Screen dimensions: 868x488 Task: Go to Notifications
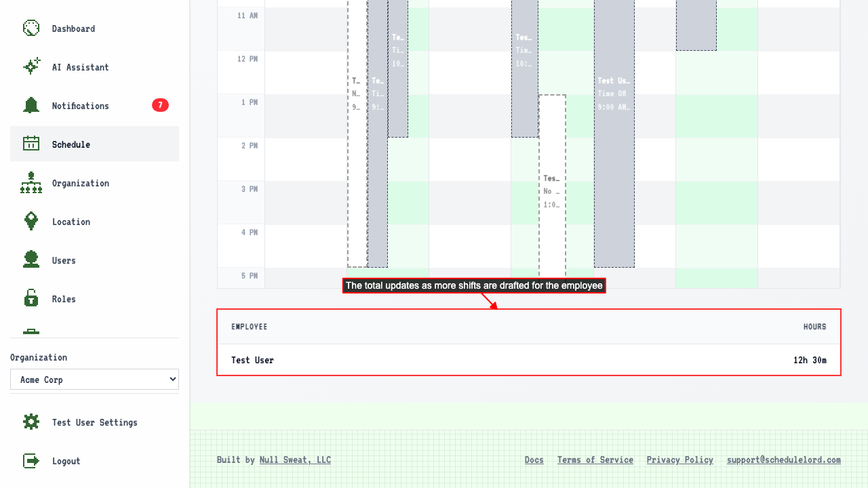tap(94, 106)
